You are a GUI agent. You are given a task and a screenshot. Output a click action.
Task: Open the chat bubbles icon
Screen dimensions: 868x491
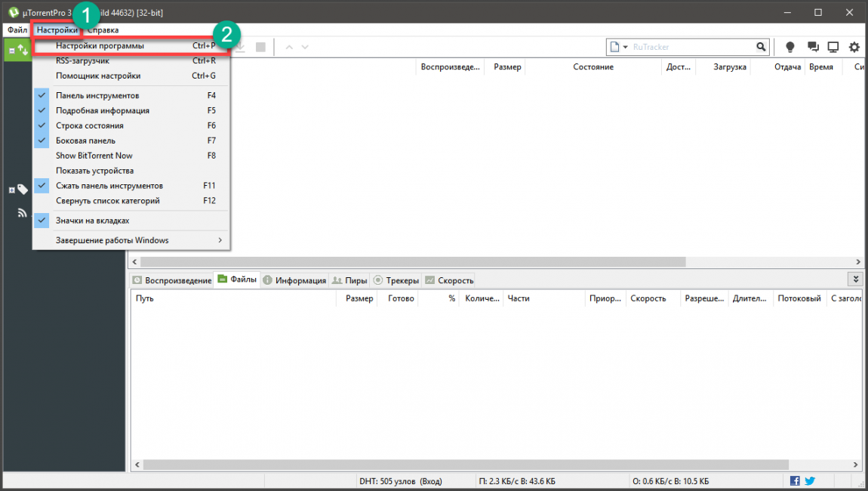(x=812, y=47)
